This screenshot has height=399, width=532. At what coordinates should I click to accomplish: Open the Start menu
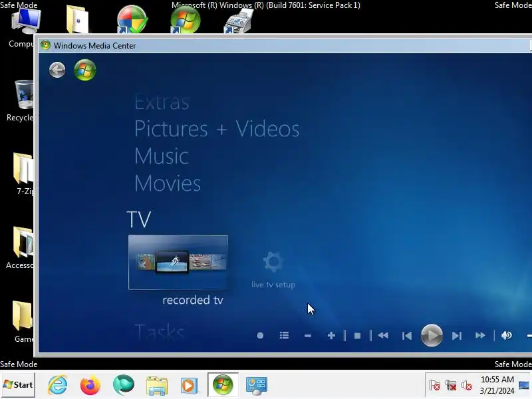pos(18,385)
